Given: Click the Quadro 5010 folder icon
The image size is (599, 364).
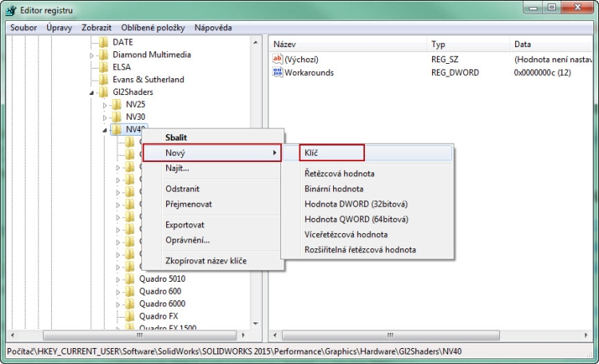Looking at the screenshot, I should coord(130,279).
